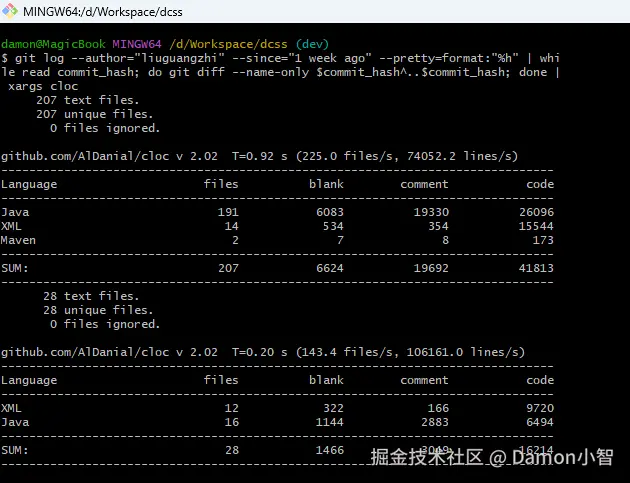
Task: Click the Java comment value 2883
Action: point(435,422)
